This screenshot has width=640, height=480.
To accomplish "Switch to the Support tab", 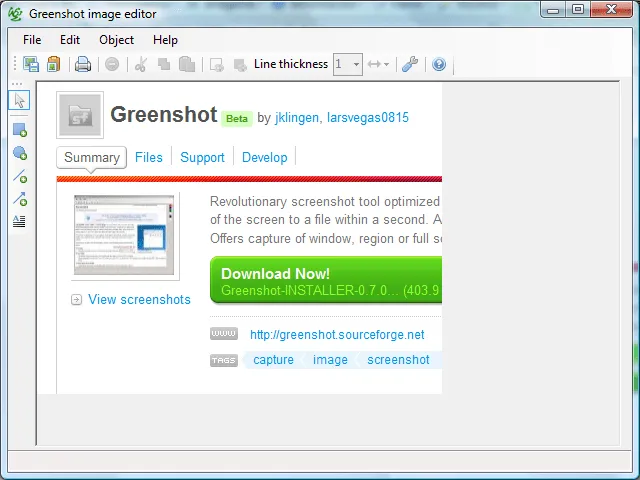I will 202,158.
